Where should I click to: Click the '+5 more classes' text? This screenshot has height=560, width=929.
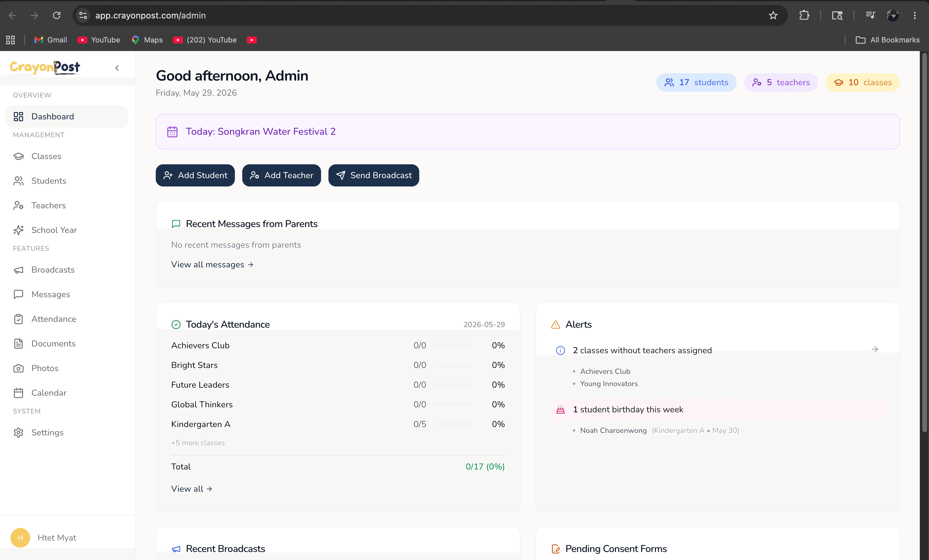click(x=198, y=443)
